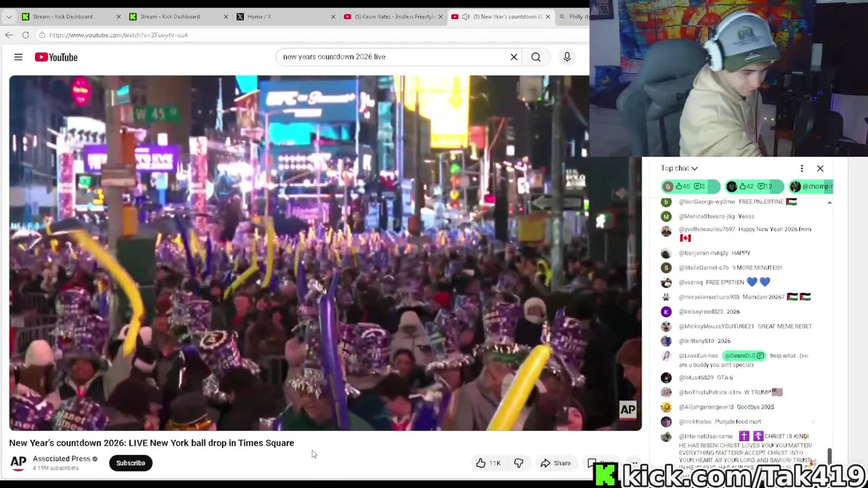Share the New Year's countdown video
The image size is (868, 488).
click(555, 463)
